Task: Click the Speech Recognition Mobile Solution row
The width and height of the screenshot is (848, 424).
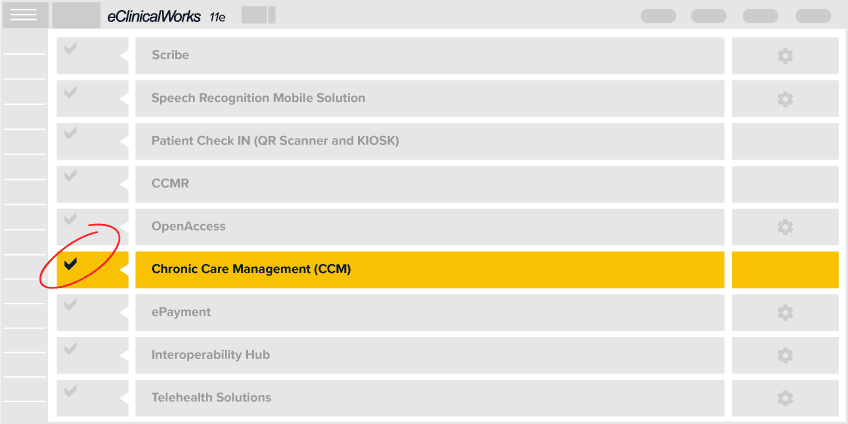Action: pos(429,98)
